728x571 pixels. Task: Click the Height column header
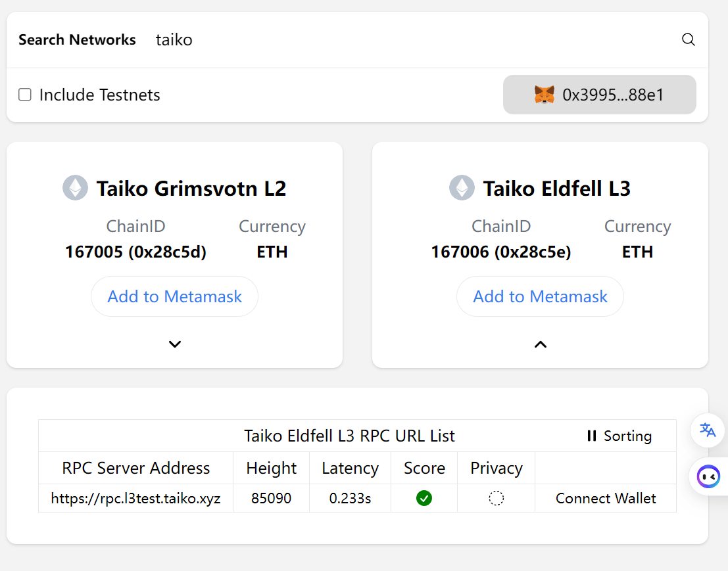coord(271,468)
